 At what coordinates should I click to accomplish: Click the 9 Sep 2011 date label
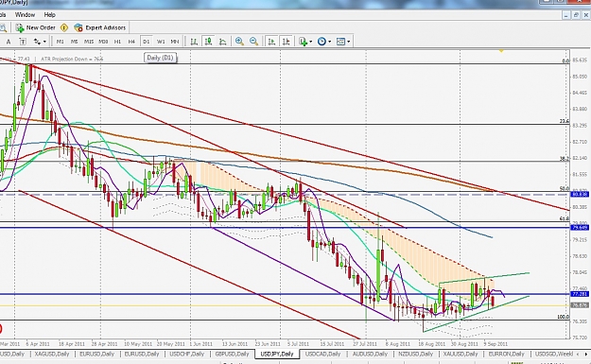point(495,344)
